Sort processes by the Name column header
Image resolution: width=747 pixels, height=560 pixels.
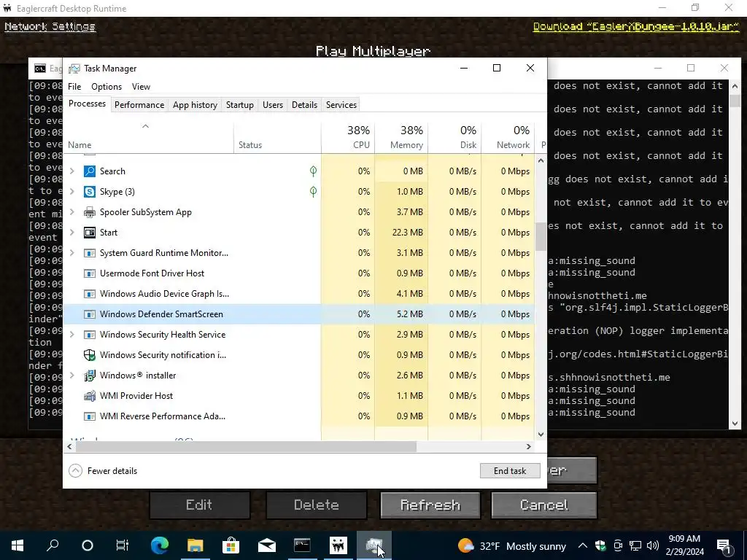click(x=148, y=137)
